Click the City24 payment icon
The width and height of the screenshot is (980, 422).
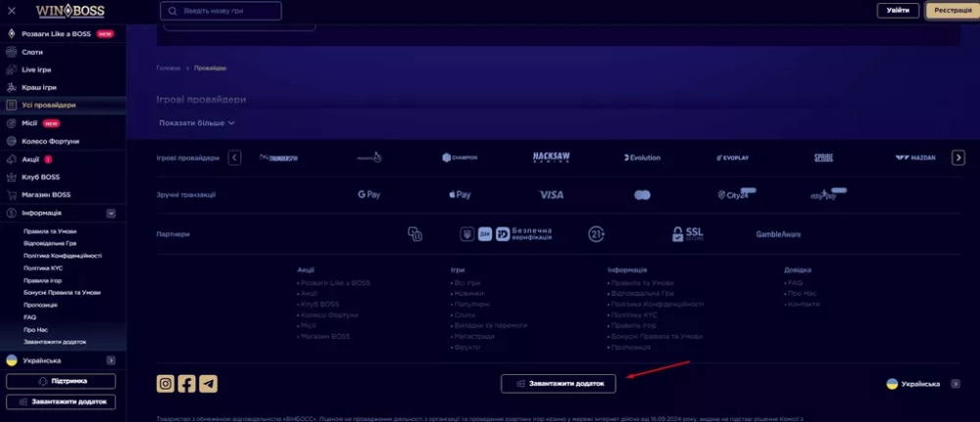(x=736, y=194)
